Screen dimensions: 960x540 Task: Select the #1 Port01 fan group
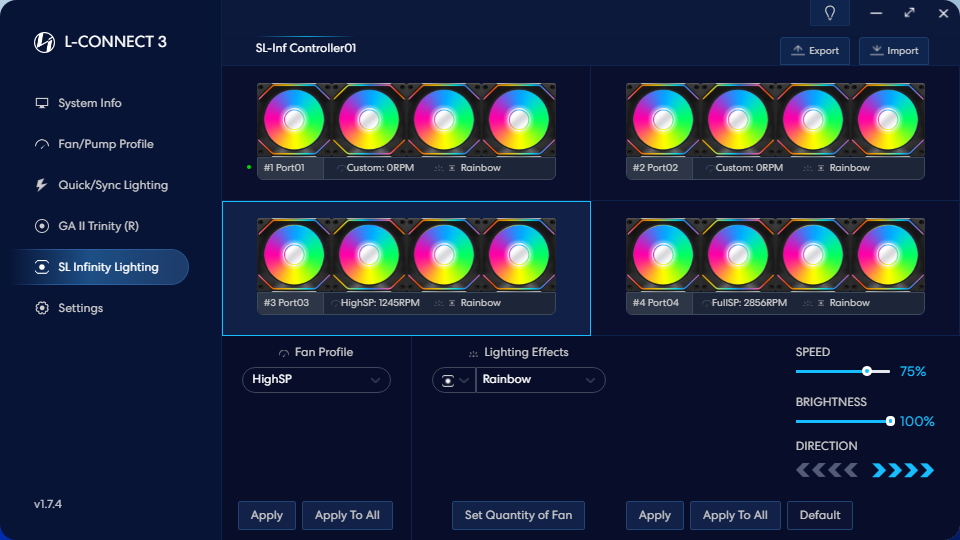[x=407, y=132]
